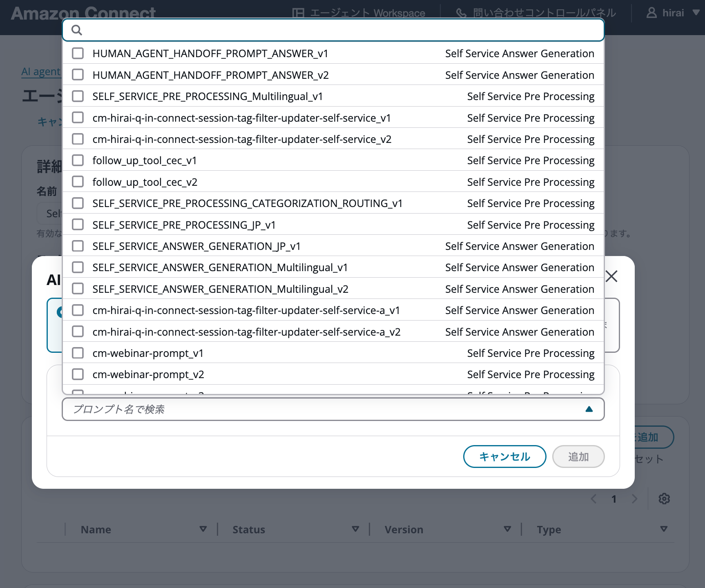Screen dimensions: 705x588
Task: Open the Name column filter arrow
Action: point(203,529)
